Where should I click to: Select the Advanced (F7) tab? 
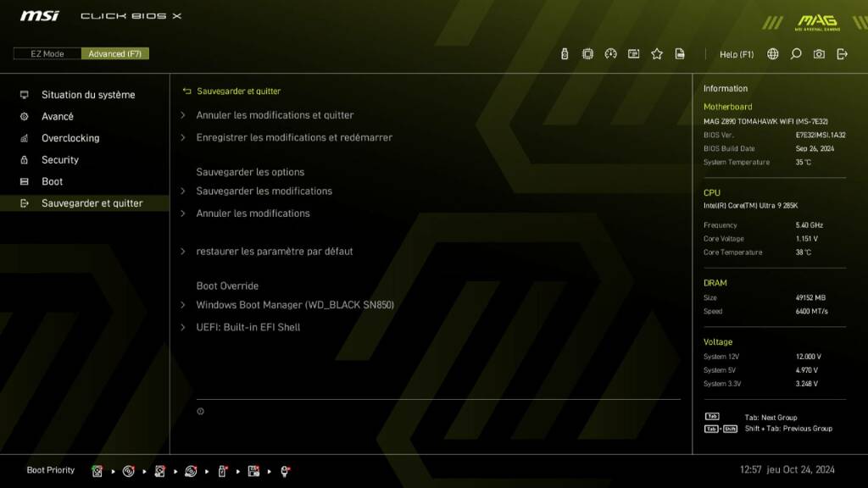(x=115, y=53)
